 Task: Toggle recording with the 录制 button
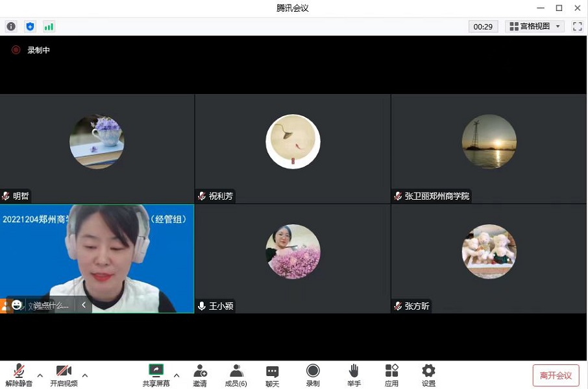(x=313, y=375)
